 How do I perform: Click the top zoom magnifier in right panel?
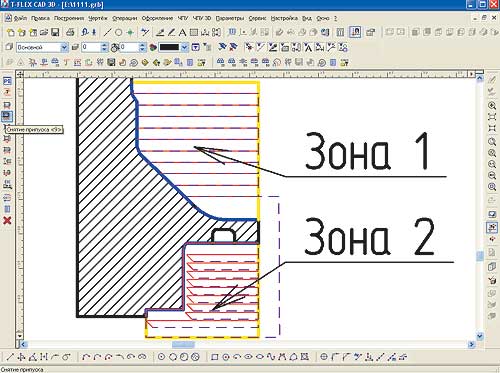point(492,106)
